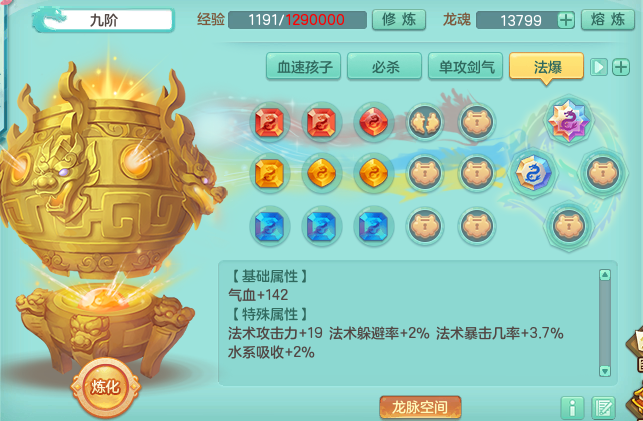Select the first red square dragon gem
643x421 pixels.
pos(269,122)
